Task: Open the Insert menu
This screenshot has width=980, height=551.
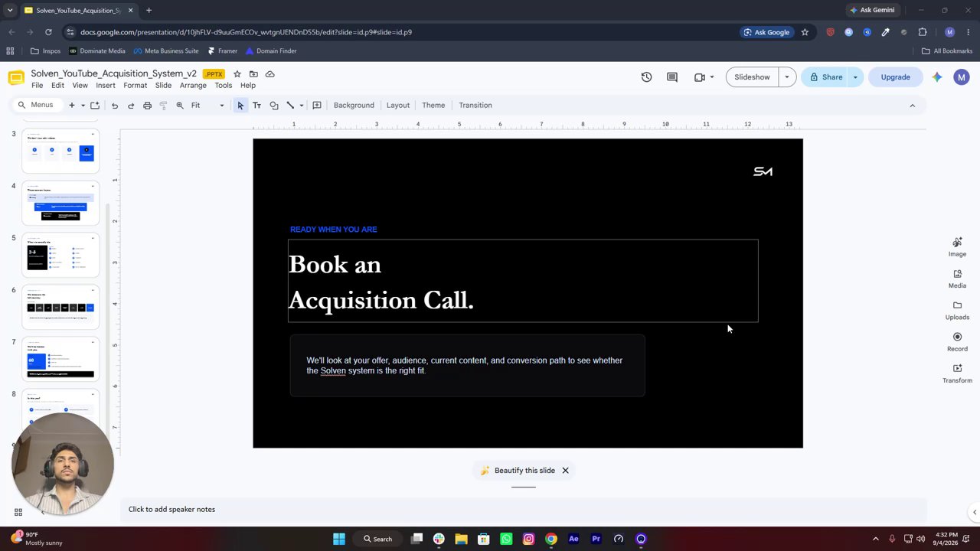Action: coord(106,86)
